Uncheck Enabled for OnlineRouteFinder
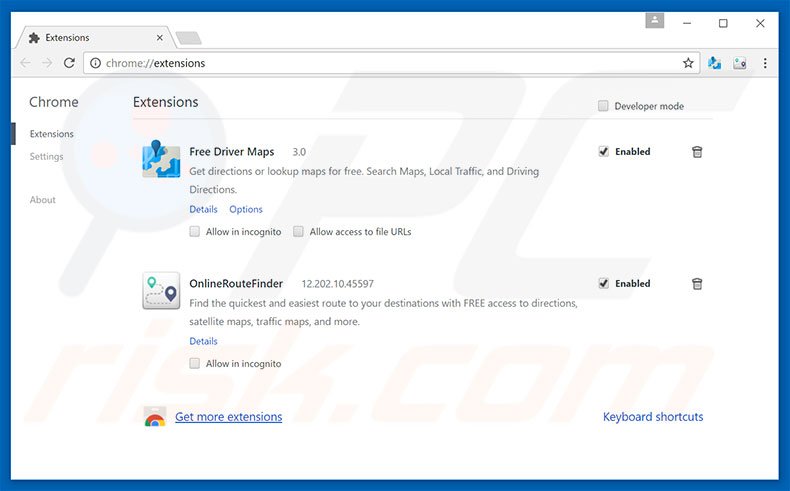 [x=603, y=284]
